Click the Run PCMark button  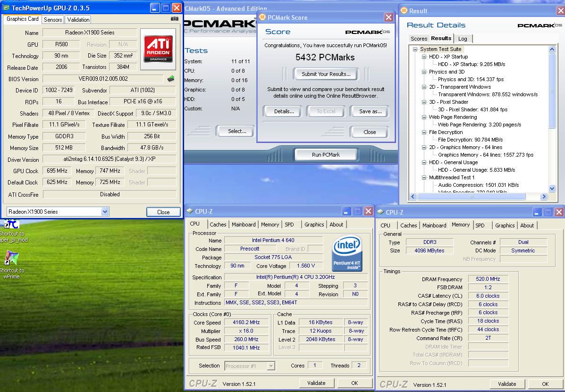pyautogui.click(x=326, y=155)
